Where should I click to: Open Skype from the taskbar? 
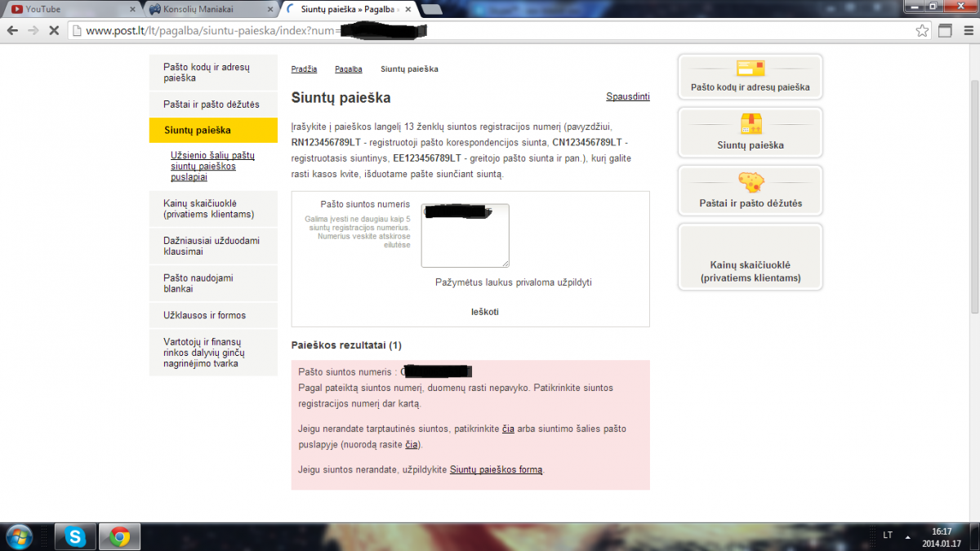(x=76, y=536)
